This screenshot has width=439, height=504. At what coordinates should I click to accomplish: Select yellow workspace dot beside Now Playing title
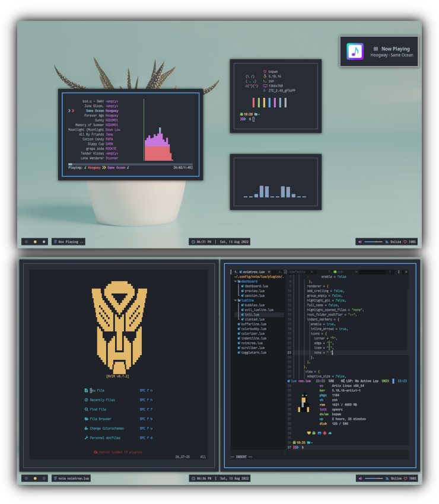pyautogui.click(x=35, y=242)
